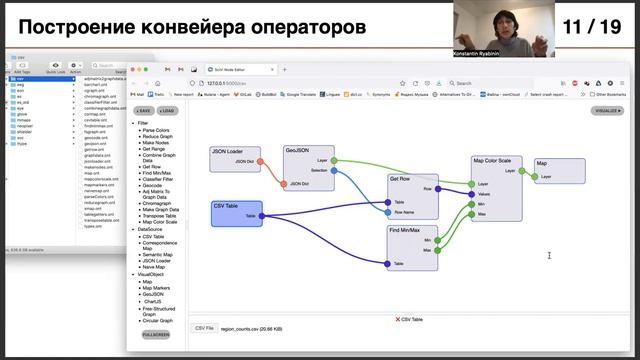
Task: Select the Map Color Scale node title
Action: [x=492, y=161]
